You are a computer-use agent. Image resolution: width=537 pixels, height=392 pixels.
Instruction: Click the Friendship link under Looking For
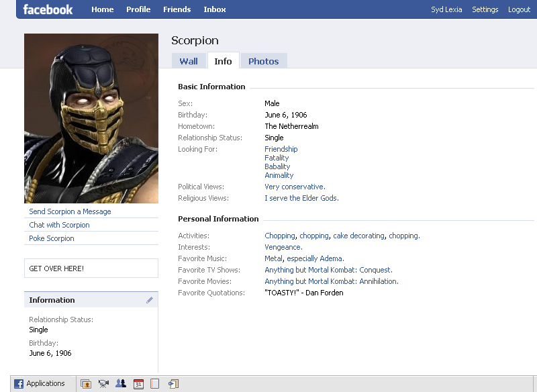tap(281, 149)
